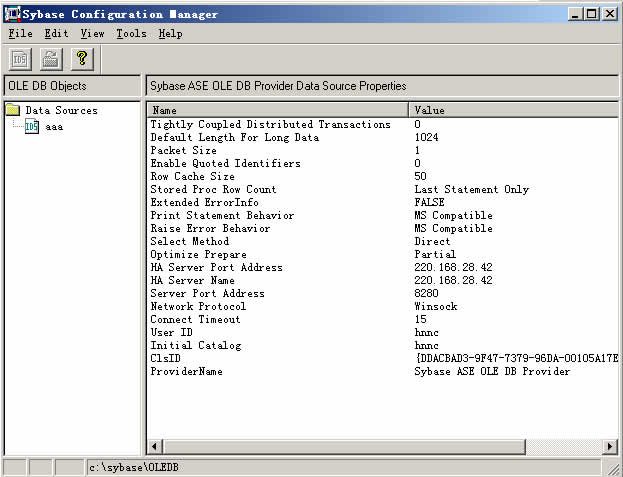Select the User ID property
Viewport: 623px width, 477px height.
[171, 333]
